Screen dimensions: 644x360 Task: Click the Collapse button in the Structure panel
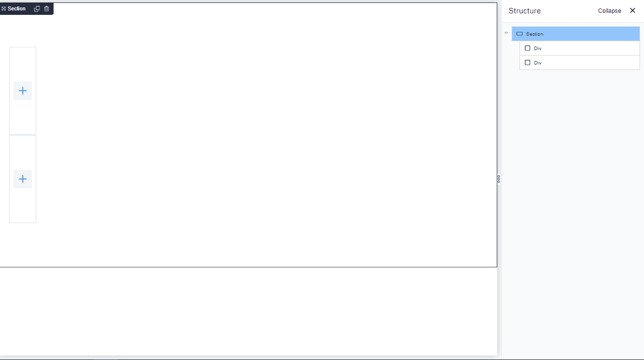[609, 11]
